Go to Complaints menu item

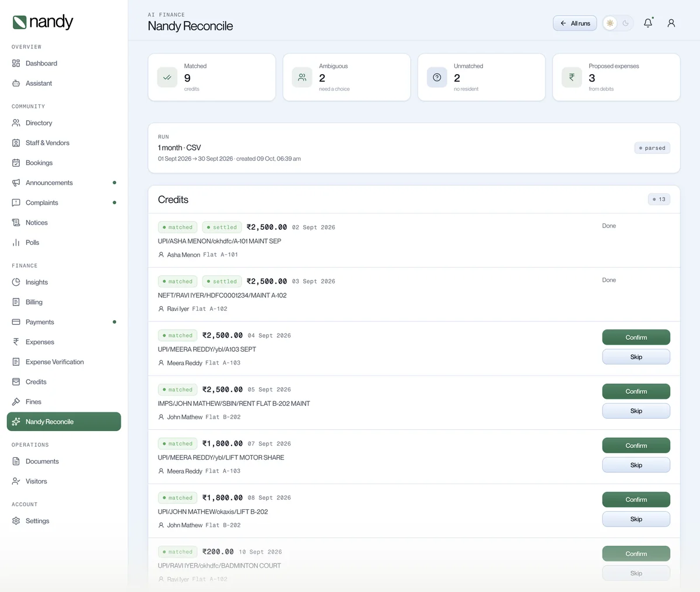(64, 202)
